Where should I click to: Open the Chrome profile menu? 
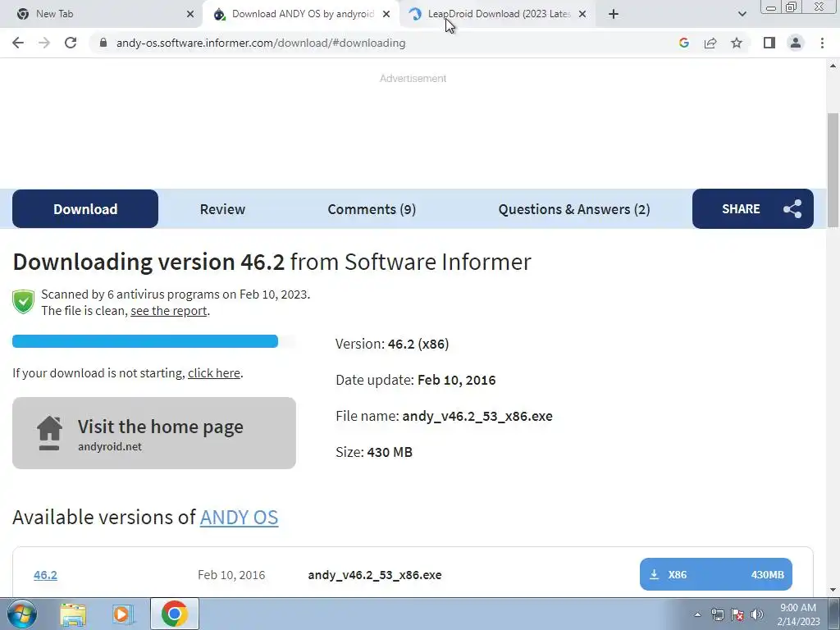tap(796, 43)
